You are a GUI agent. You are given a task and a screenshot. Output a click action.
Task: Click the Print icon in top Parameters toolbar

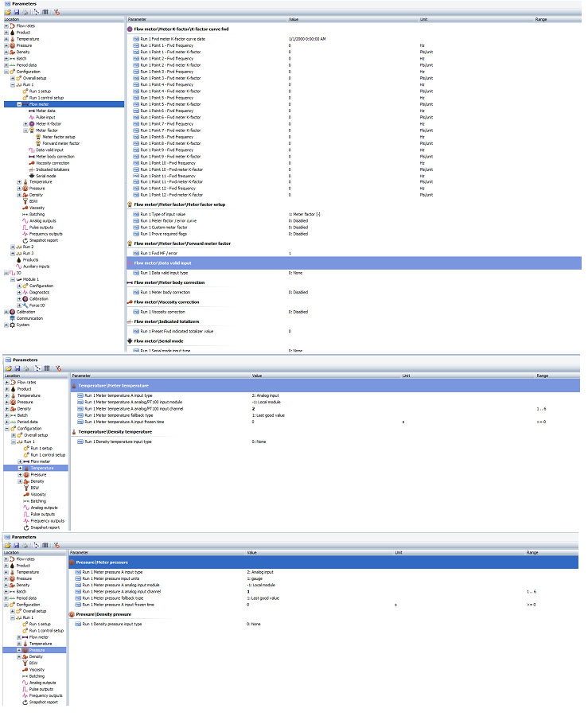coord(25,12)
